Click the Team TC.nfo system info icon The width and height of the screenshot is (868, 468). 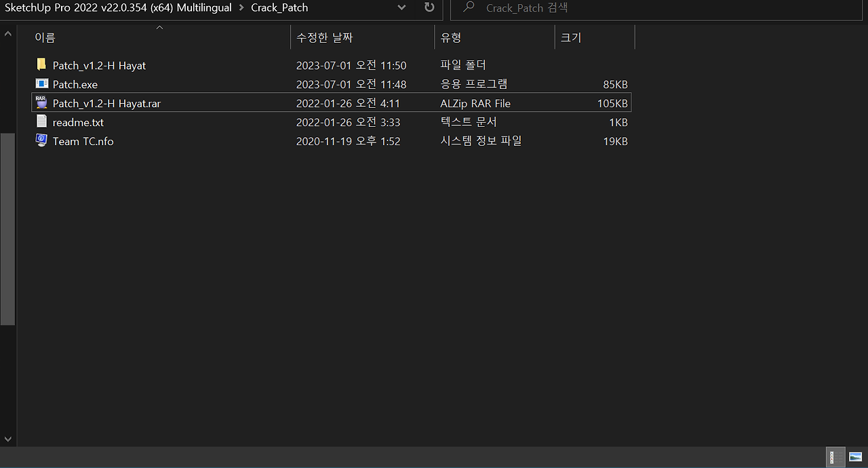41,141
